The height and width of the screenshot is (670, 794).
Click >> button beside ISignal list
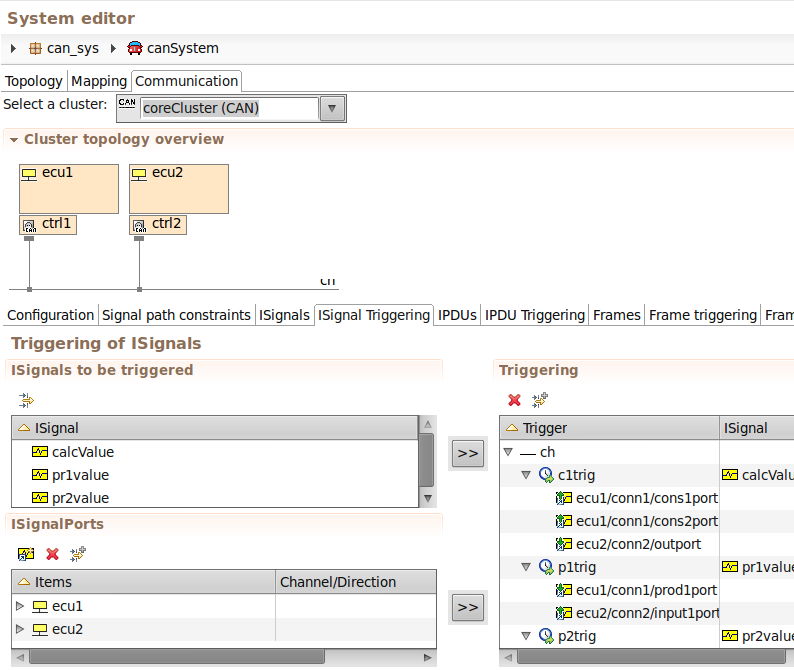click(468, 453)
